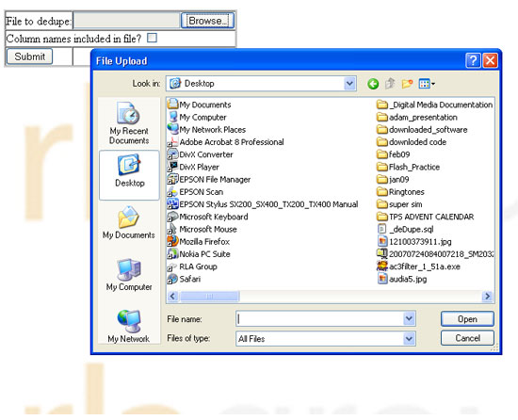Click inside the File name text field
518x420 pixels.
point(320,319)
